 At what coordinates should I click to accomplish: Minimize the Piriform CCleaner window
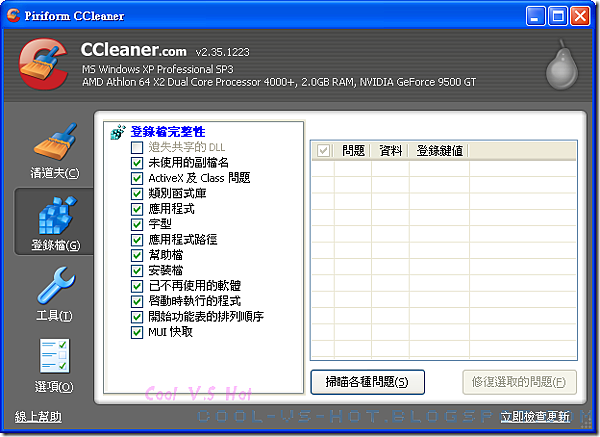536,16
